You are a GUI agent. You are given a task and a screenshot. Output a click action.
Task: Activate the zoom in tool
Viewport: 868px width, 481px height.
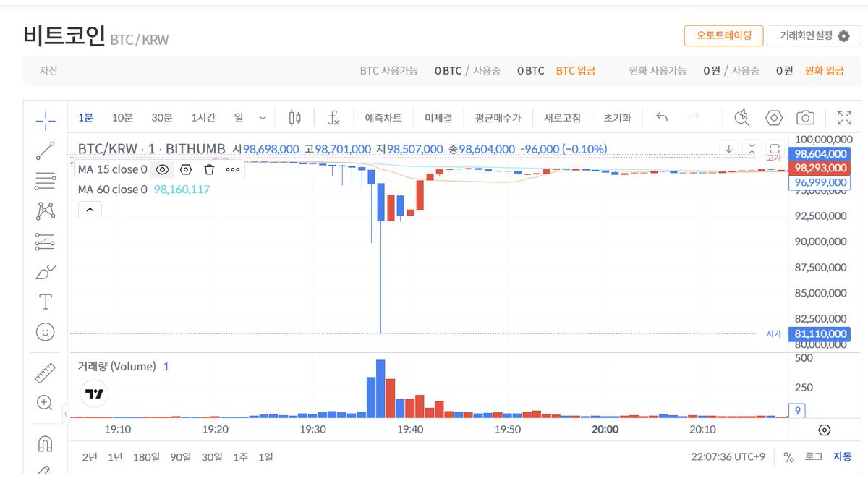(x=46, y=403)
